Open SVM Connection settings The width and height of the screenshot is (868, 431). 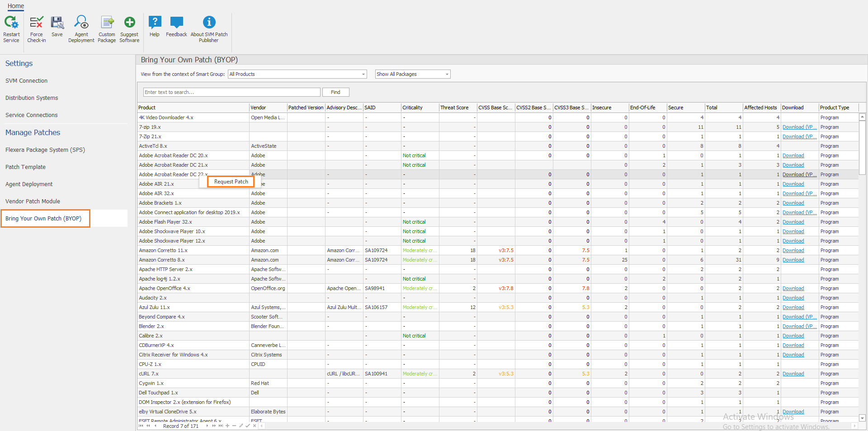pyautogui.click(x=26, y=81)
